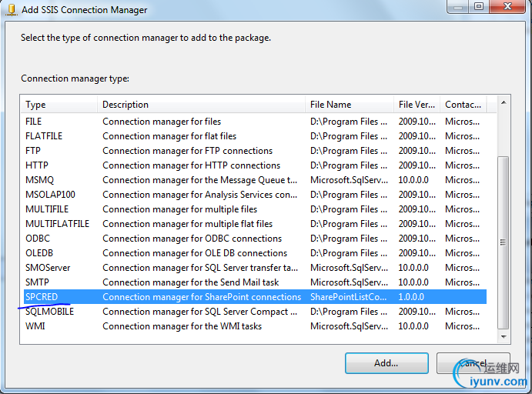The image size is (532, 394).
Task: Pick the MSOLAP100 Analysis Services row
Action: click(50, 195)
